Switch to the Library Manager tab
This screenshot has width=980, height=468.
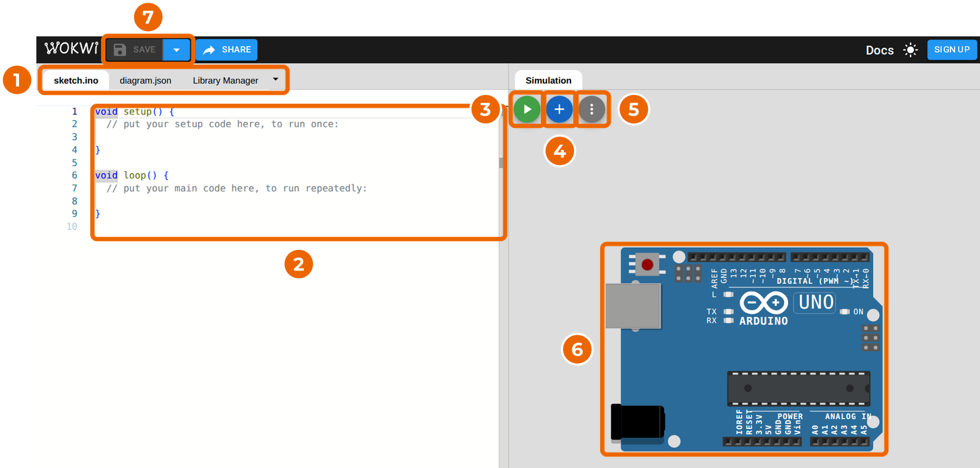pyautogui.click(x=226, y=80)
